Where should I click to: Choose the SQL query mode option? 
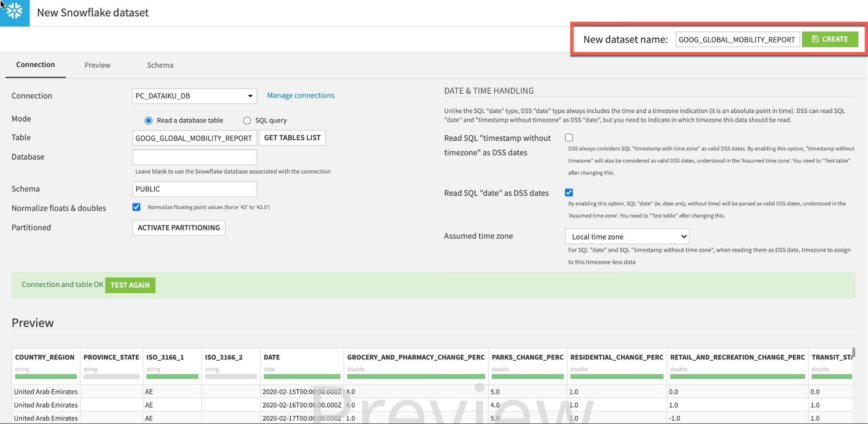point(247,121)
